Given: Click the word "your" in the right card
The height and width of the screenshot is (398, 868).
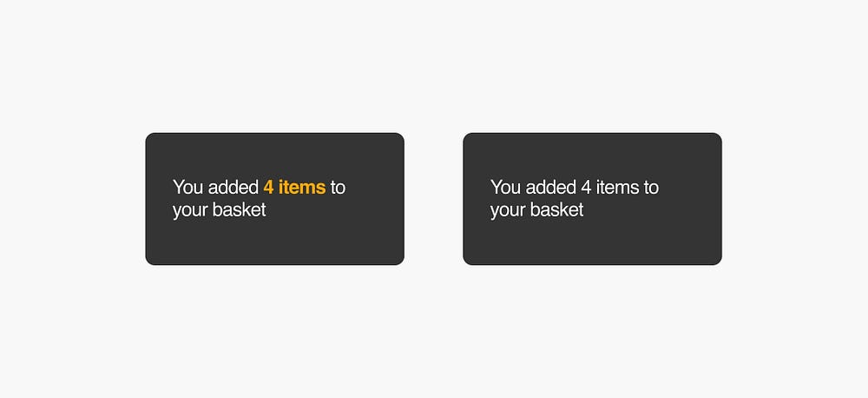Looking at the screenshot, I should click(x=508, y=210).
